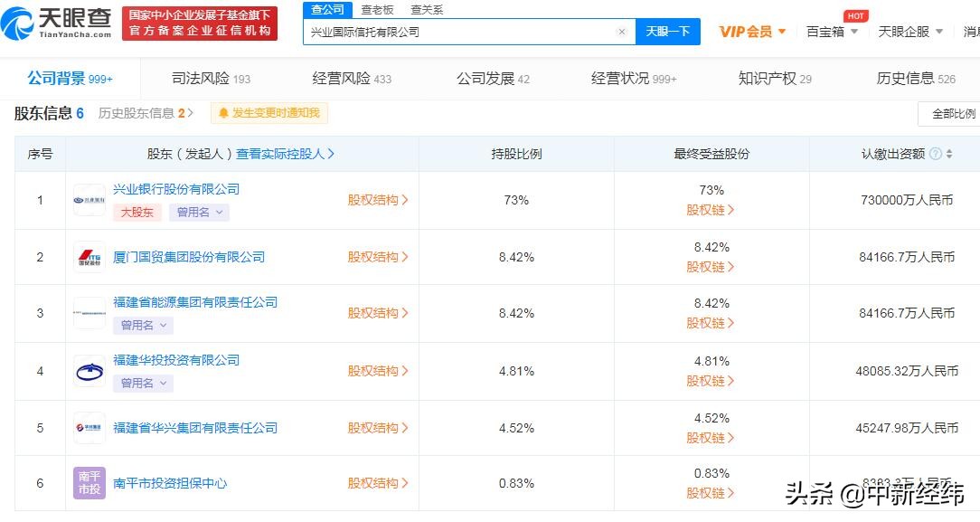Switch to the 查关系 search tab

(427, 10)
